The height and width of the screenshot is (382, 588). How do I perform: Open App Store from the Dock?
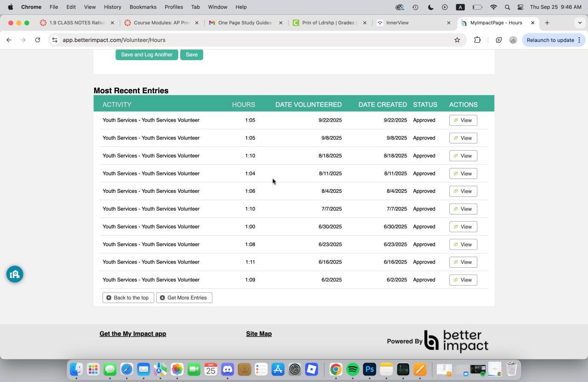point(278,369)
